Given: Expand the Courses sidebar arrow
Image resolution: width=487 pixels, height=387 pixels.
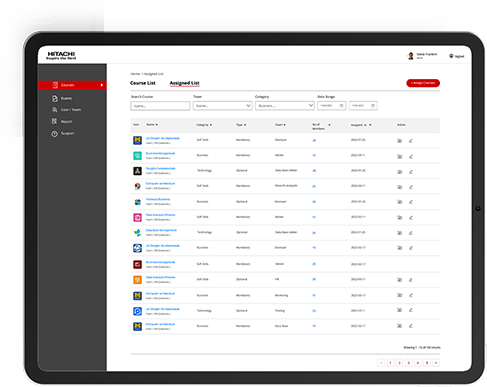Looking at the screenshot, I should [x=102, y=85].
